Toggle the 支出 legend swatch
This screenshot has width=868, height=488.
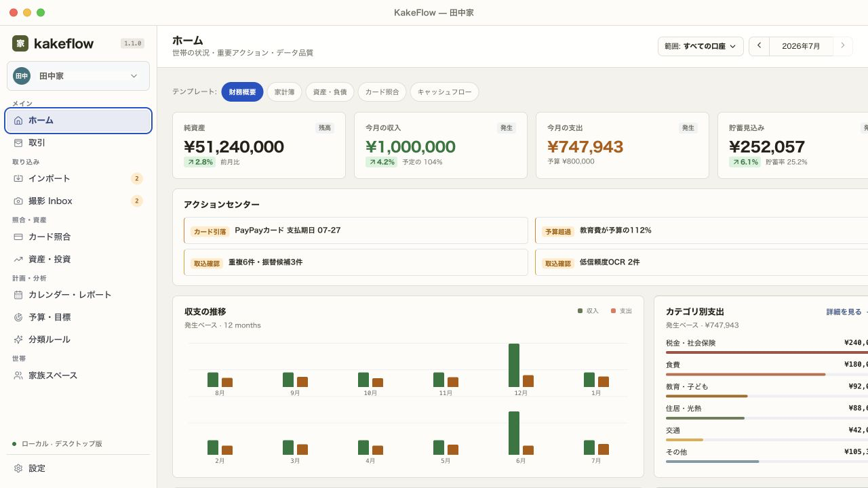click(613, 311)
